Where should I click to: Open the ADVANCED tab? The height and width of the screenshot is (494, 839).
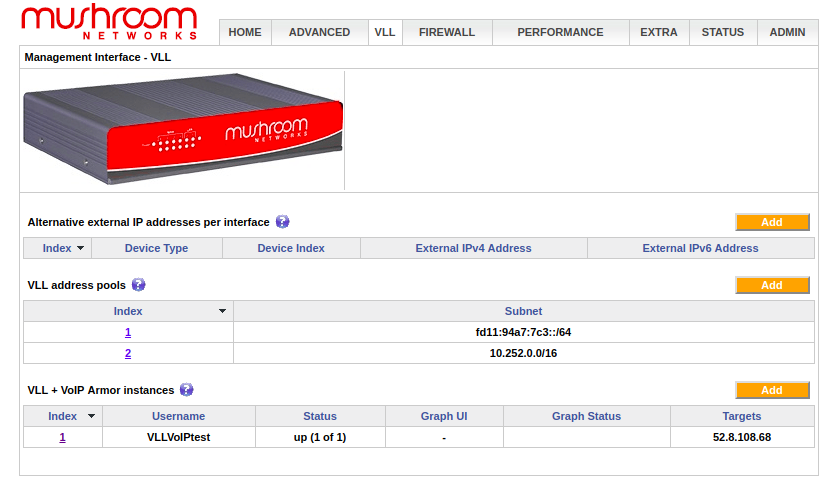pyautogui.click(x=319, y=32)
